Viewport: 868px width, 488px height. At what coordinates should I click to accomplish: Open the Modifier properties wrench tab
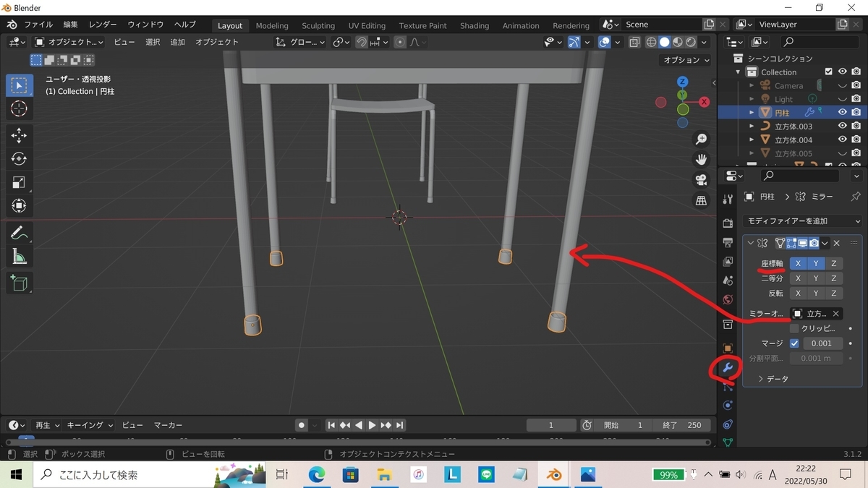[x=728, y=368]
